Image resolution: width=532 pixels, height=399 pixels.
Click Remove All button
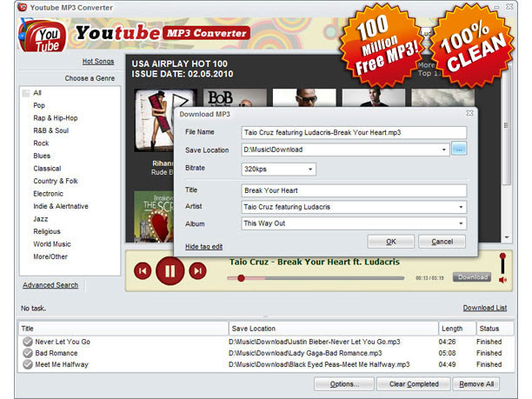coord(476,384)
